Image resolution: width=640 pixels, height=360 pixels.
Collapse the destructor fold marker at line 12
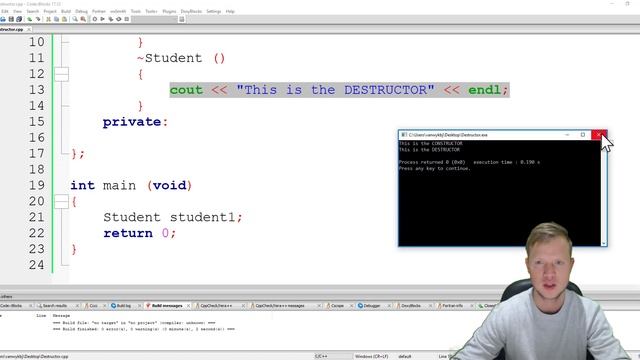point(62,74)
